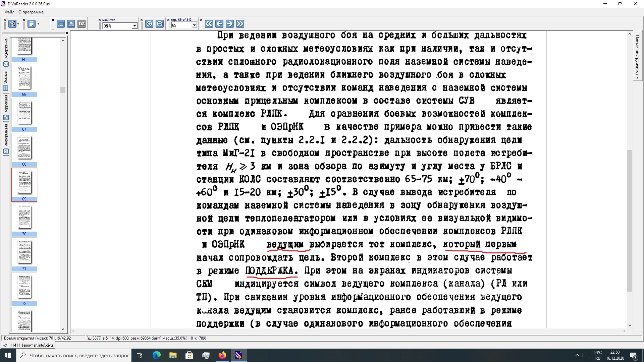Click thumbnail panel scroll down arrow
Viewport: 644px width, 362px height.
click(63, 329)
